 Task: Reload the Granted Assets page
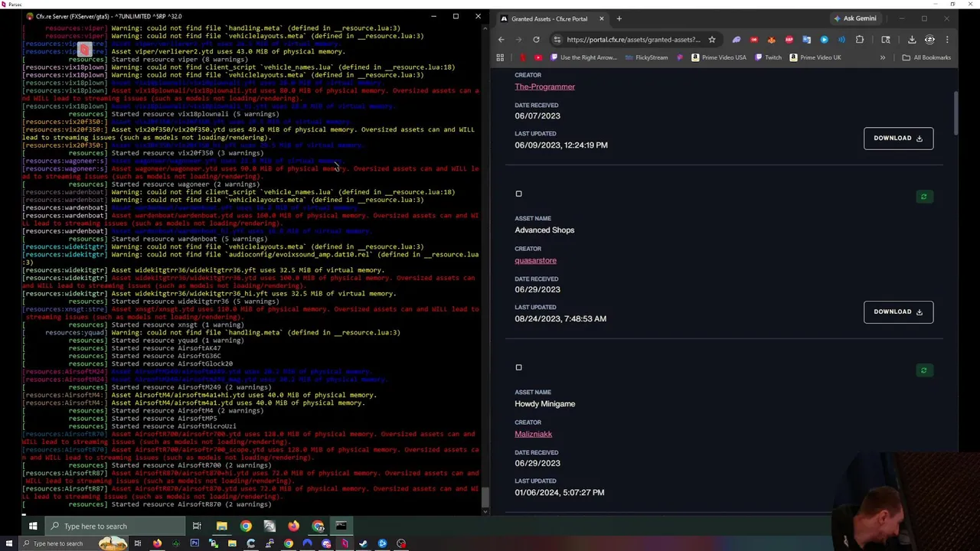coord(536,40)
